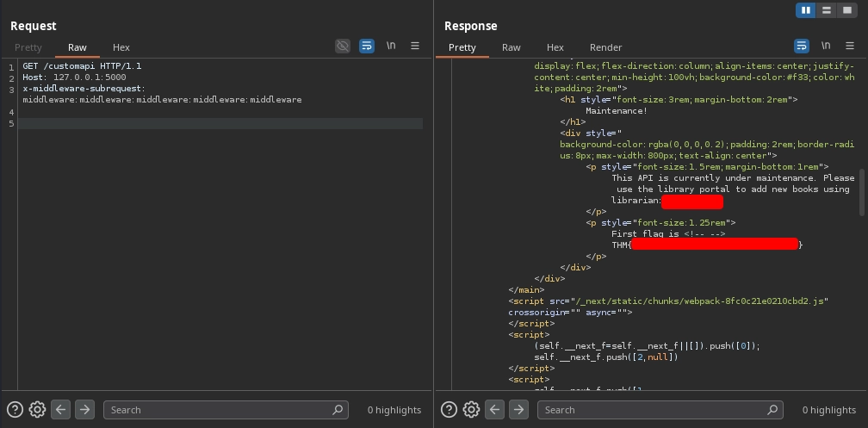Open Response search settings gear
The width and height of the screenshot is (868, 428).
click(x=471, y=410)
